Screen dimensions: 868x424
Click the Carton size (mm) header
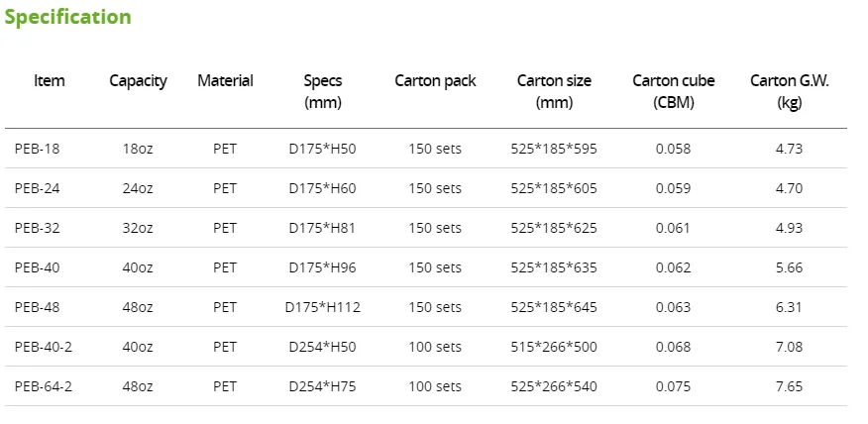(554, 91)
